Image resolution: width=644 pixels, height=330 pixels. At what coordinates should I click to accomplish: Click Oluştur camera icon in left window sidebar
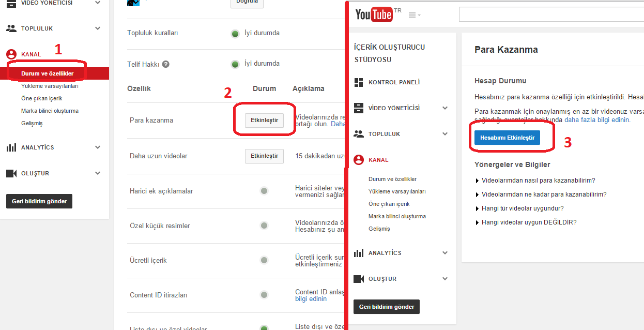point(11,173)
